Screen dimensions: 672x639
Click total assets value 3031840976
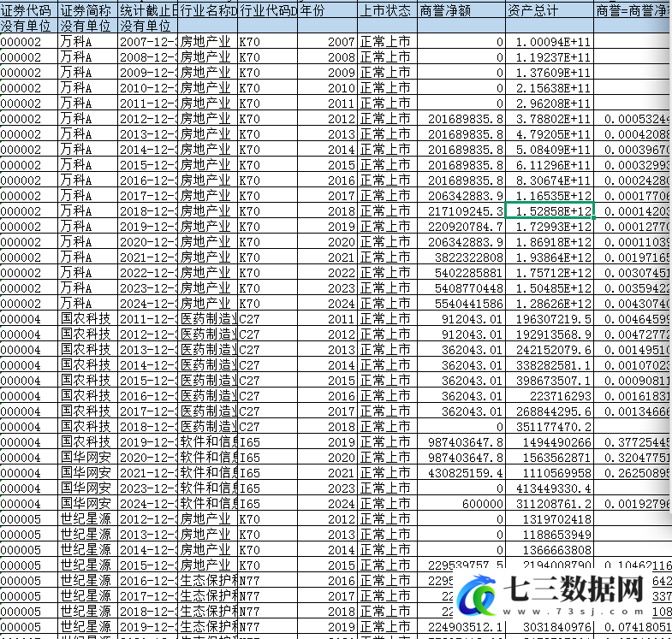pos(550,627)
